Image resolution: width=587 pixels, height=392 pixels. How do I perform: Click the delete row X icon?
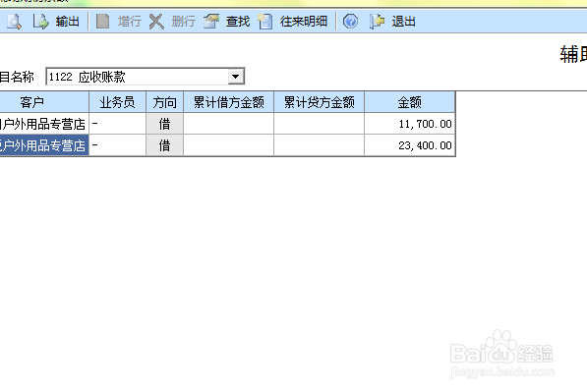point(156,22)
